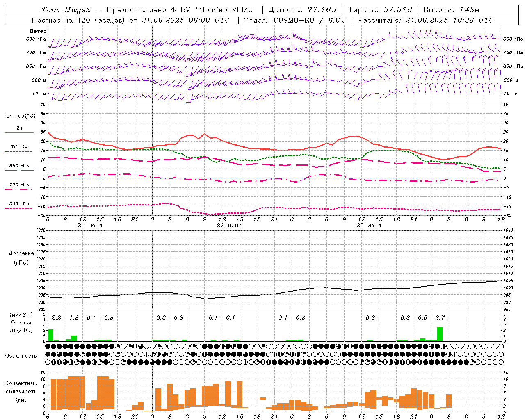Click the precipitation value 0.5
This screenshot has height=420, width=525.
422,318
